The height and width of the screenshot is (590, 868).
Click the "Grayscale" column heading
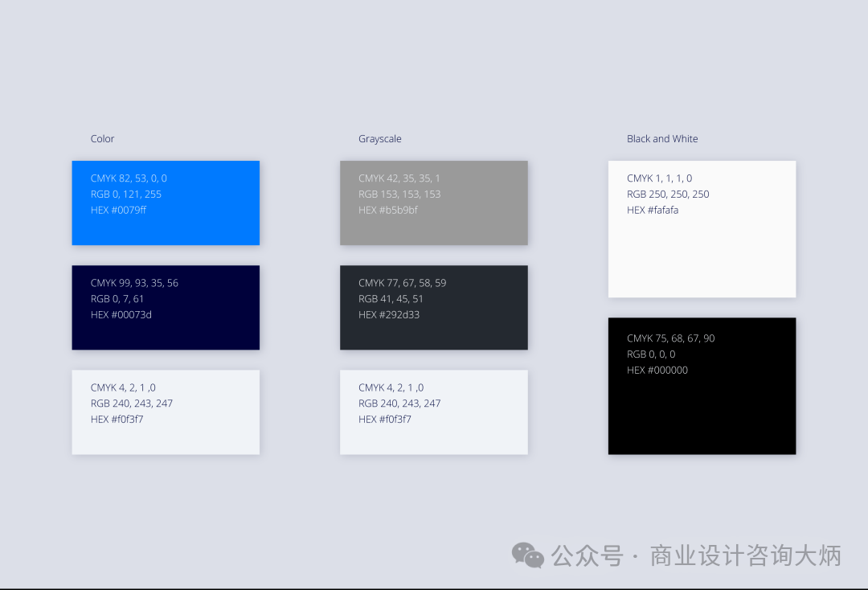click(379, 139)
